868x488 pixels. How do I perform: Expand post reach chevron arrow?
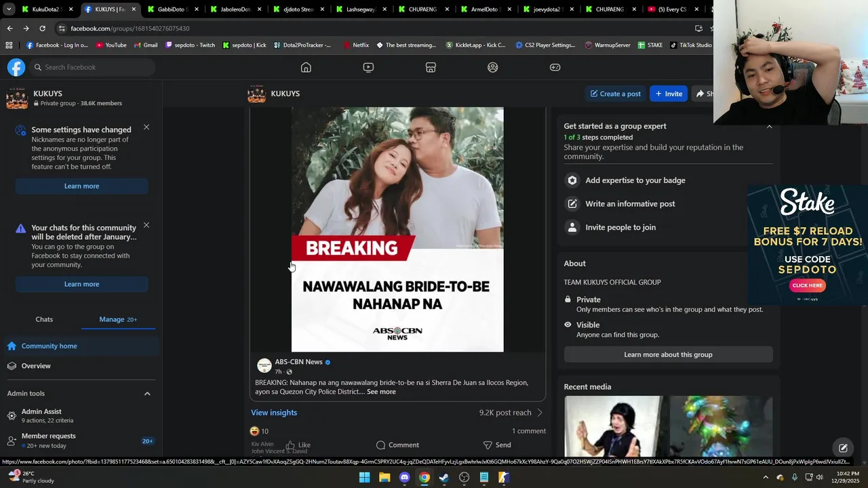[540, 413]
